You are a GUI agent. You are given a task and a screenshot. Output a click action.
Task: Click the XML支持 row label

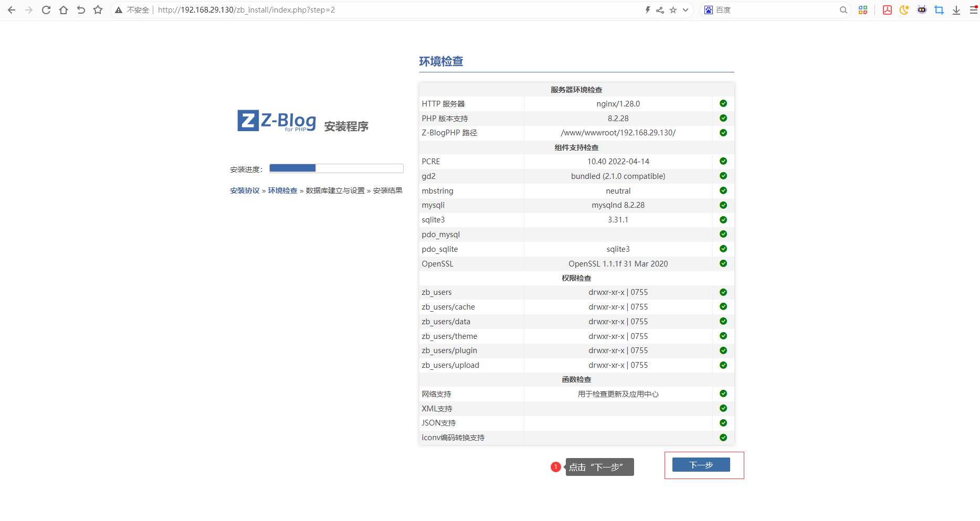pos(437,409)
